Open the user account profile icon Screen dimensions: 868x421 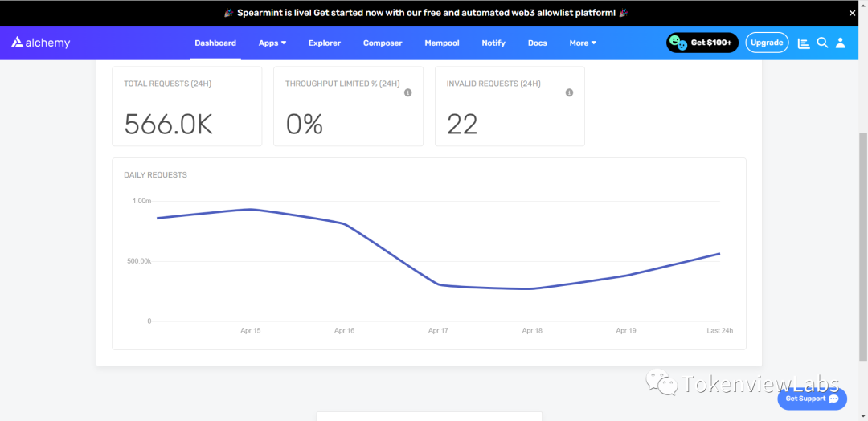pos(840,43)
